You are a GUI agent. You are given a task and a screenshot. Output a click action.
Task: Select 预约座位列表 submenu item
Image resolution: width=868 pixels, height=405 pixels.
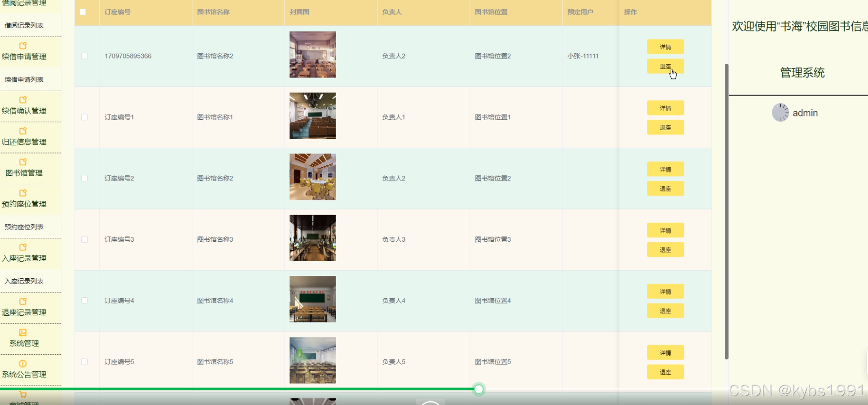point(24,227)
